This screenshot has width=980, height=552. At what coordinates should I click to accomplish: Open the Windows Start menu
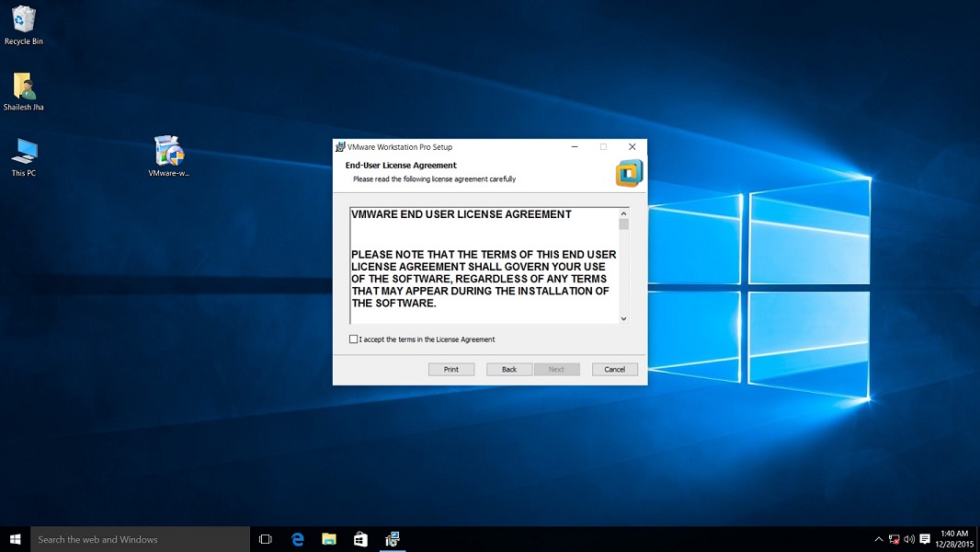(x=15, y=539)
